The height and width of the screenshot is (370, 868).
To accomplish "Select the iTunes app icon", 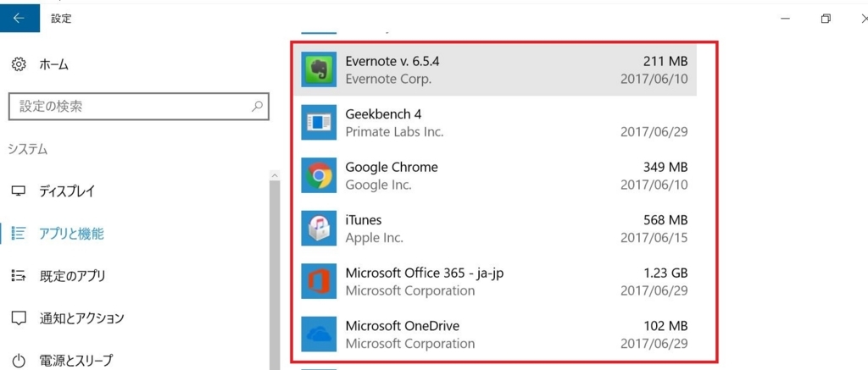I will coord(319,229).
